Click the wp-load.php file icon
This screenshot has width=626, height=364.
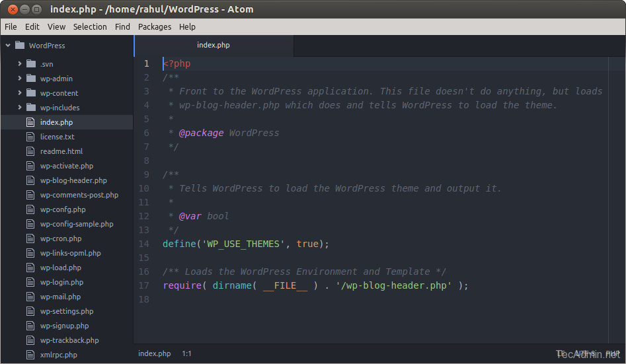[x=30, y=268]
